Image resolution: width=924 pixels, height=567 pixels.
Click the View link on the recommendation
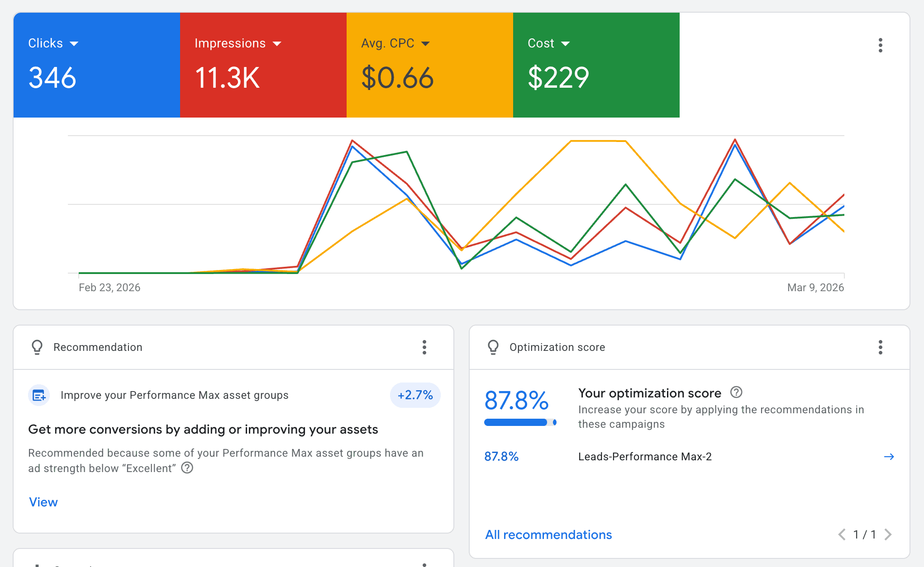(43, 502)
